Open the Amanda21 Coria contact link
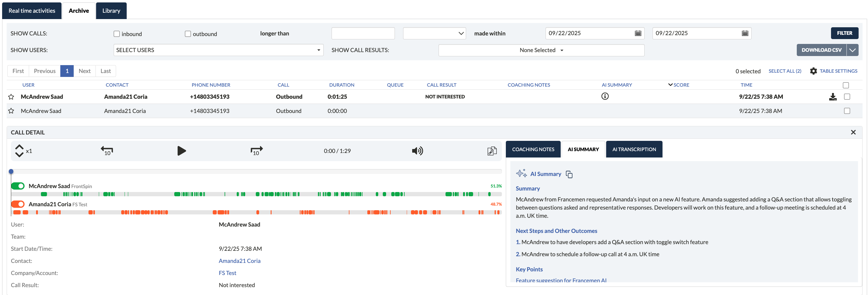The width and height of the screenshot is (868, 295). point(239,261)
